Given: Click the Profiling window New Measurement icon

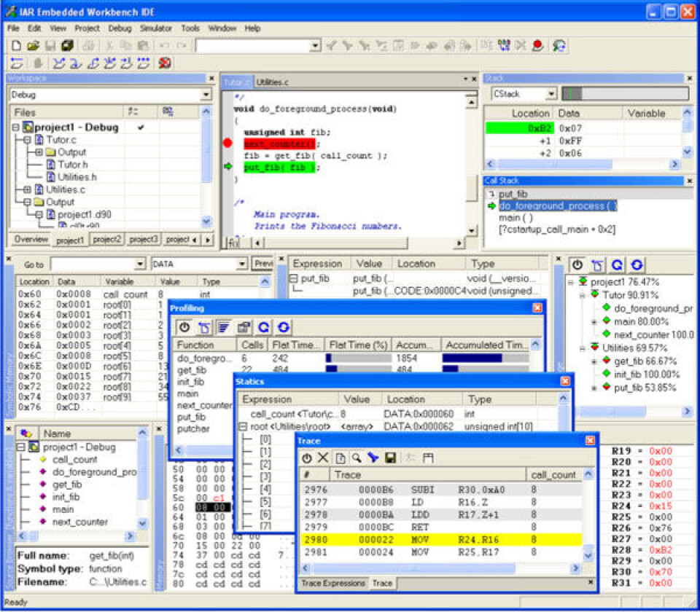Looking at the screenshot, I should pyautogui.click(x=204, y=327).
